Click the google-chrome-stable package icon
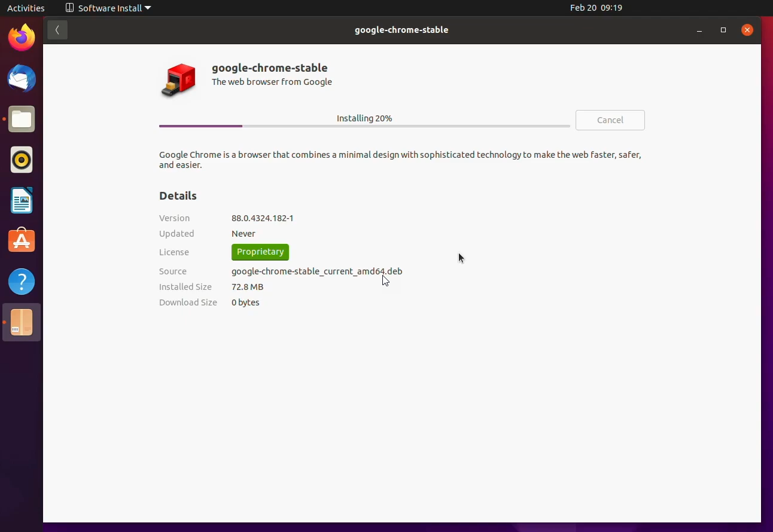This screenshot has height=532, width=773. (178, 80)
